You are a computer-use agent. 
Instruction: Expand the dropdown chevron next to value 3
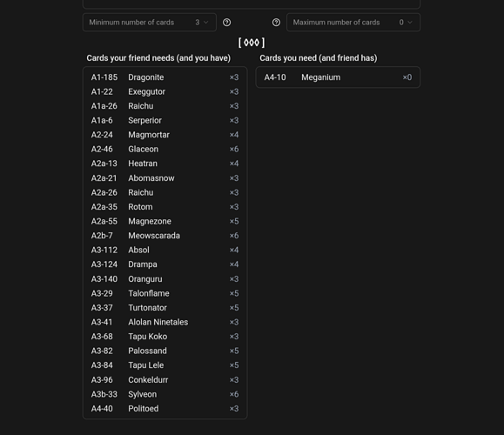(206, 23)
